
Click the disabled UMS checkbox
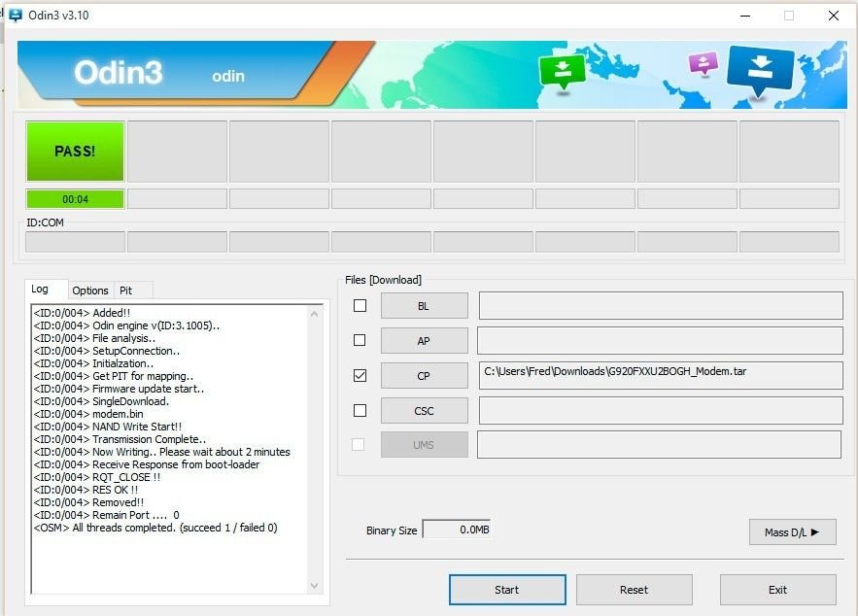358,444
